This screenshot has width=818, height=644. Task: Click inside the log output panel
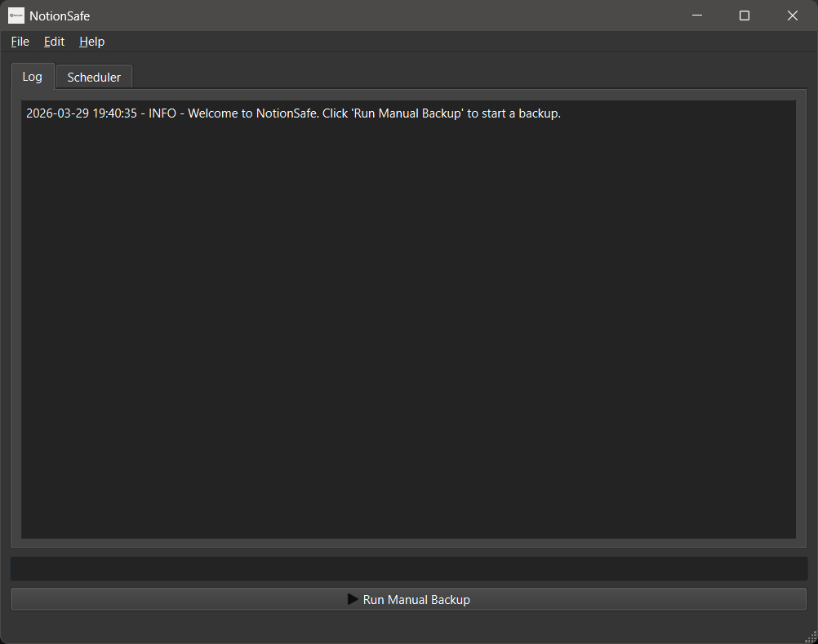(408, 326)
